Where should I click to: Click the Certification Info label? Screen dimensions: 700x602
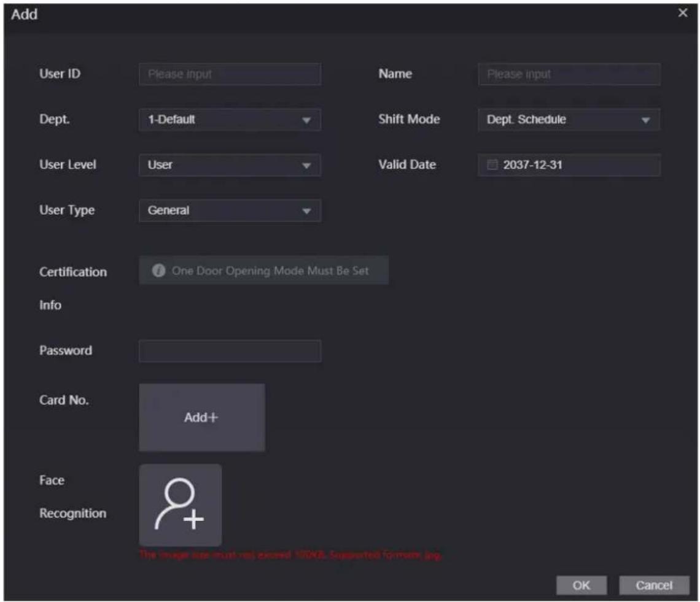73,288
